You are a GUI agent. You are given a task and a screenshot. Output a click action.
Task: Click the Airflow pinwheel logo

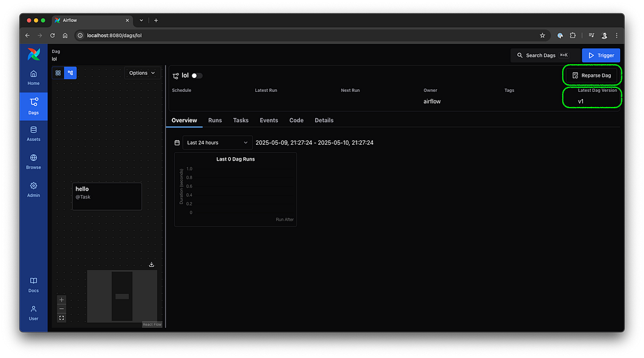34,54
